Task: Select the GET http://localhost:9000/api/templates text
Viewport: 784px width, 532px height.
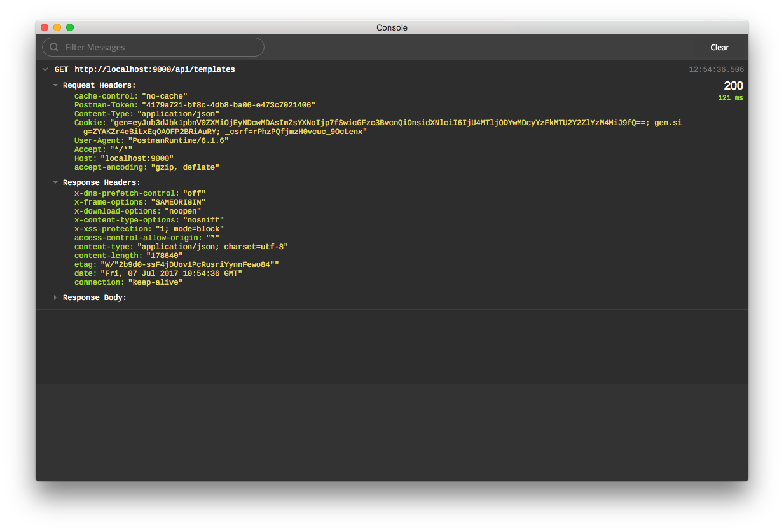Action: pos(145,69)
